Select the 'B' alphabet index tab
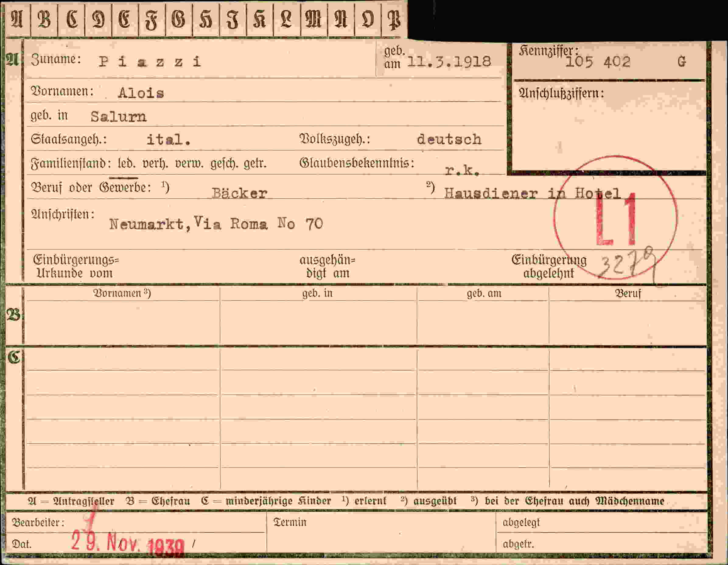Image resolution: width=728 pixels, height=565 pixels. (44, 19)
